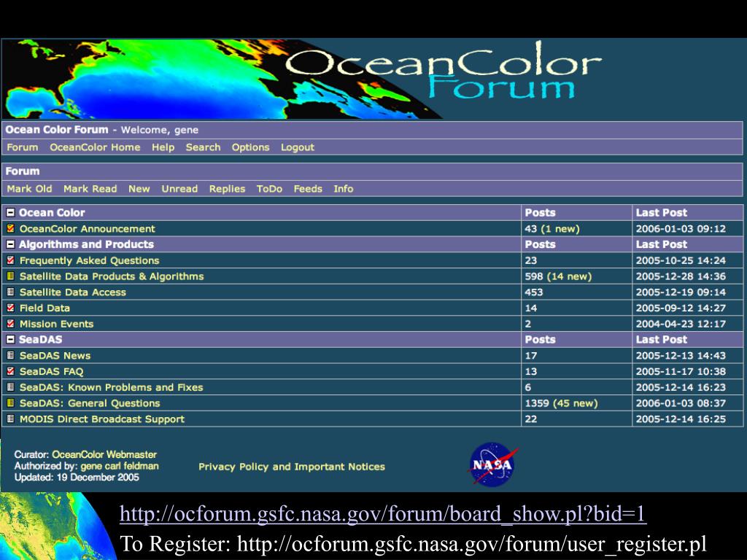
Task: Click the 'Welcome, gene' greeting text
Action: [x=160, y=130]
